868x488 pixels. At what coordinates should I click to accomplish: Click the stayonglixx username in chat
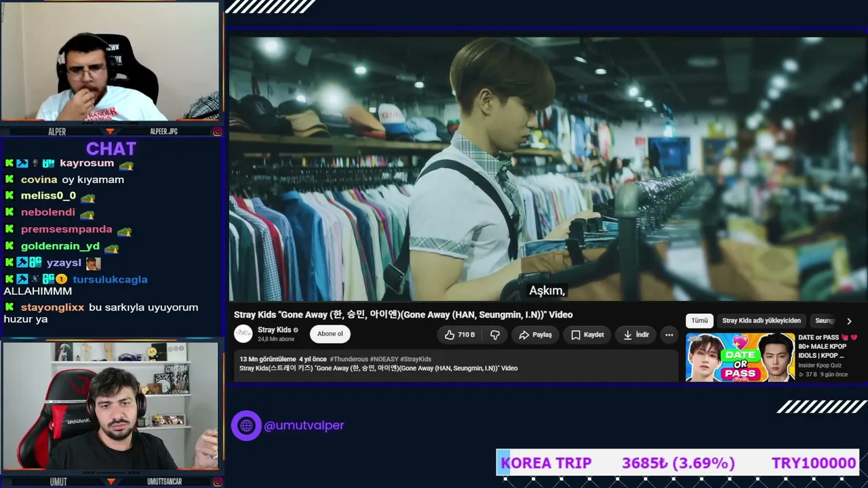[53, 307]
